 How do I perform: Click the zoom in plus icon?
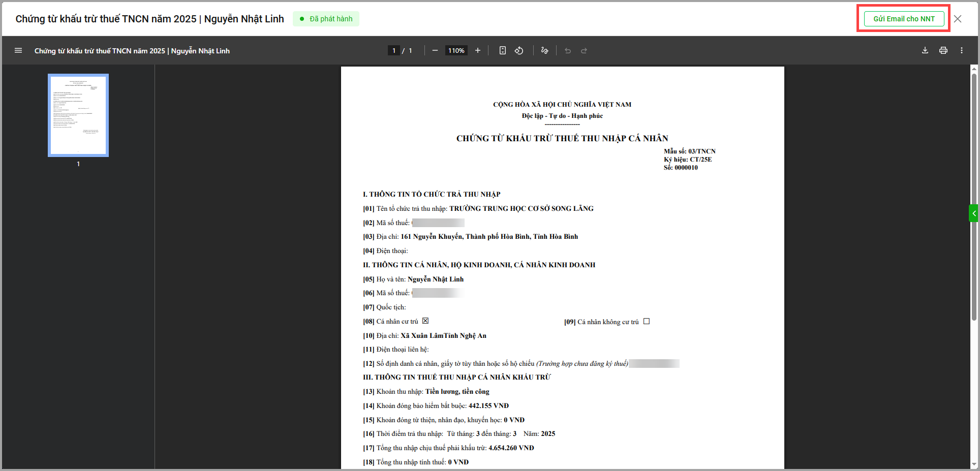pos(478,50)
